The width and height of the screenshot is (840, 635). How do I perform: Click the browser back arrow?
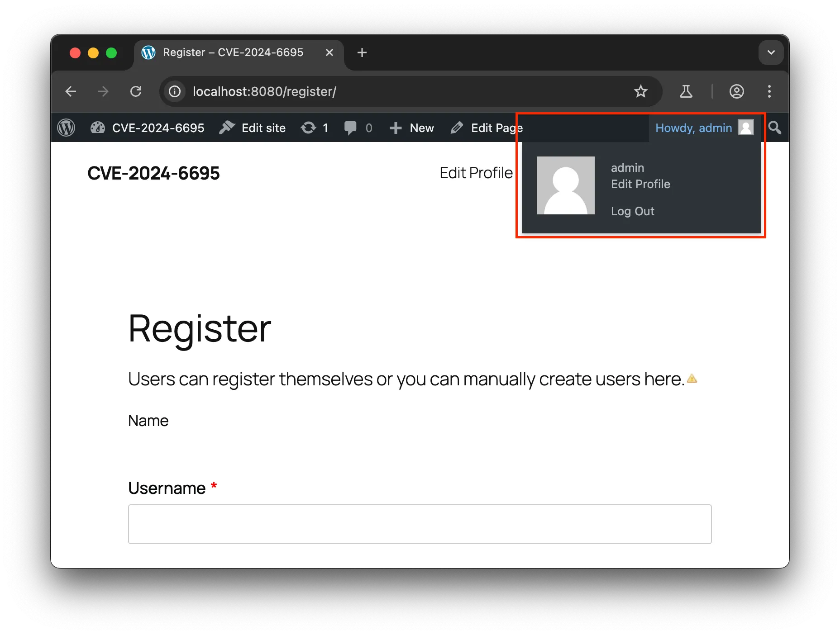coord(71,92)
